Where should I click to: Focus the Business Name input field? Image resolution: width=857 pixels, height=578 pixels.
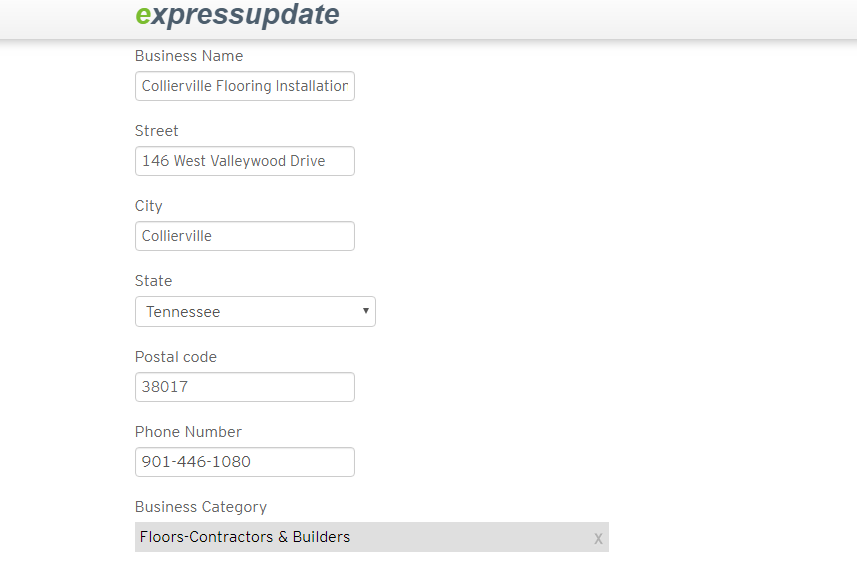point(245,86)
